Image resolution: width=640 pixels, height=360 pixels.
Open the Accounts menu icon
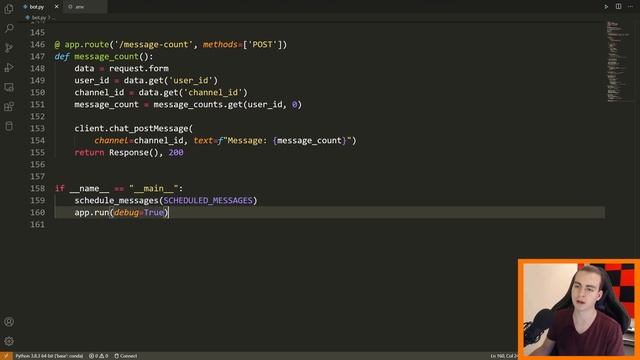[x=9, y=322]
